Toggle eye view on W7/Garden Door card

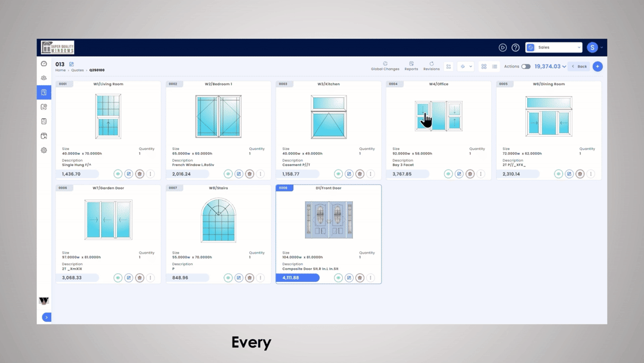point(118,278)
